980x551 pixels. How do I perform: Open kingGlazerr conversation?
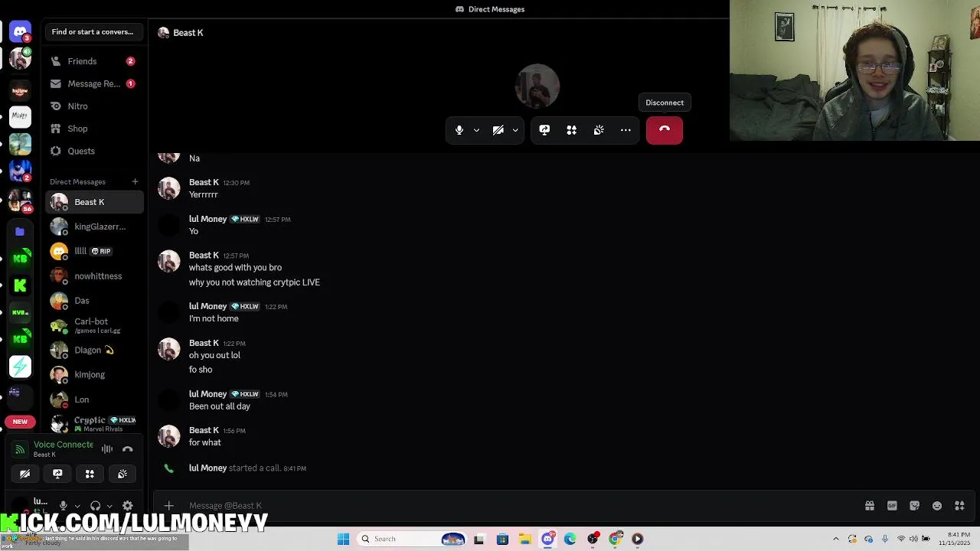click(94, 227)
